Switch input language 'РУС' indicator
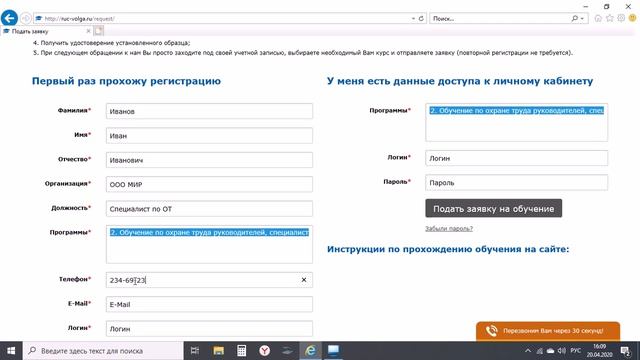The width and height of the screenshot is (640, 360). click(x=576, y=351)
